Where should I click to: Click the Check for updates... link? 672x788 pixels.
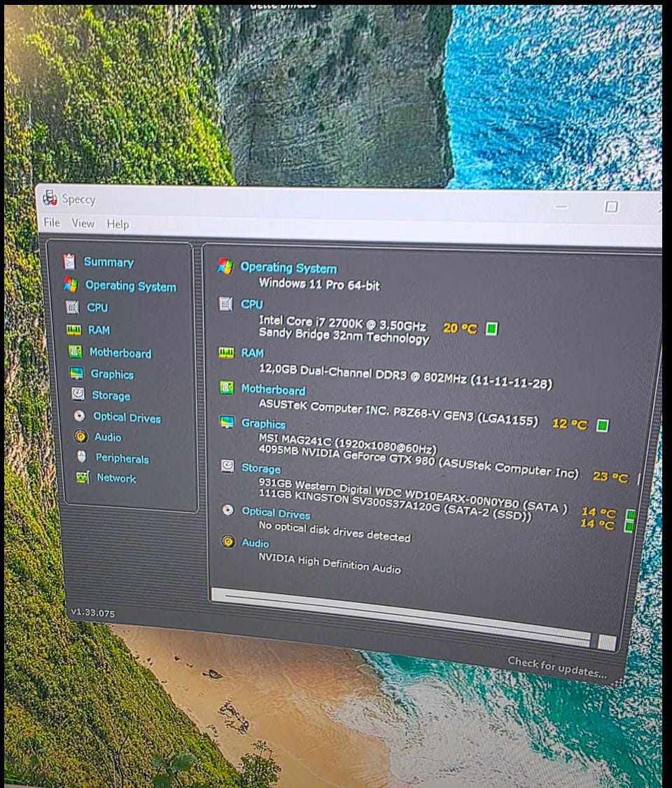[x=557, y=667]
